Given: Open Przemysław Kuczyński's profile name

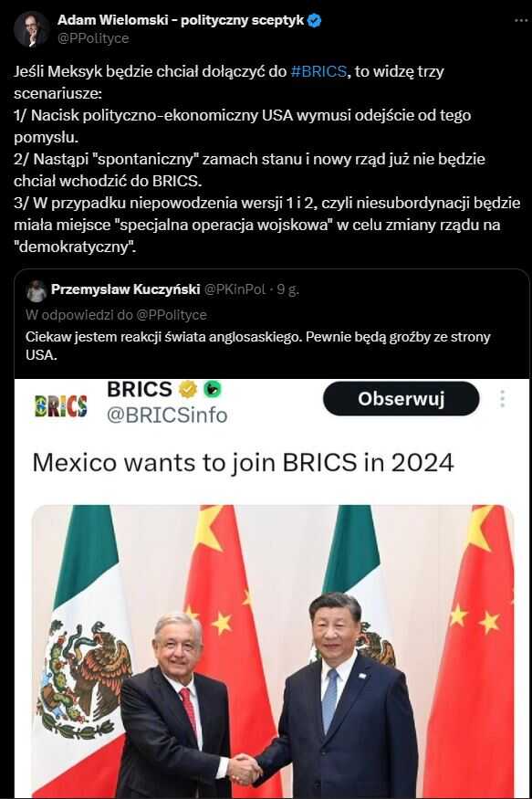Looking at the screenshot, I should [x=125, y=289].
